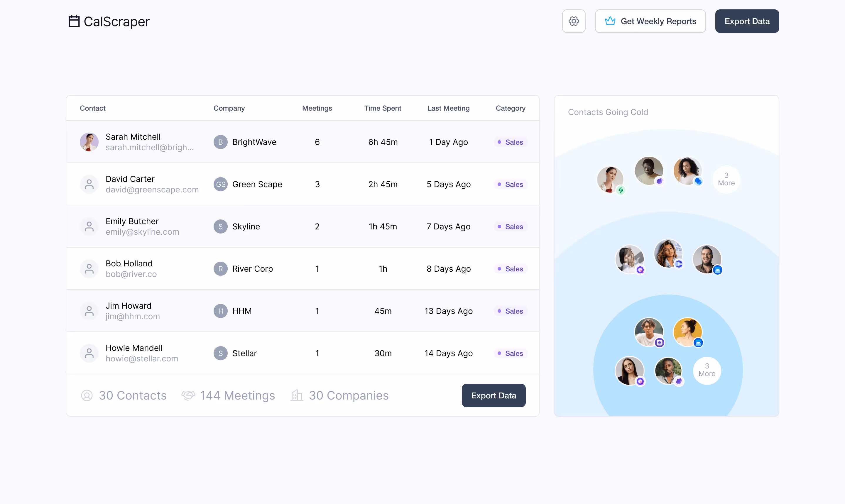Click email emily@skyline.com
The width and height of the screenshot is (845, 504).
click(142, 232)
